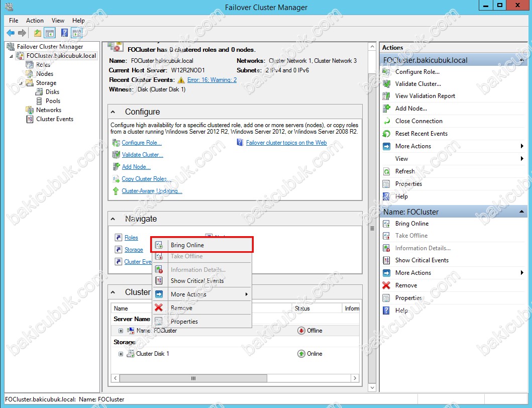This screenshot has width=532, height=408.
Task: Select the 'Cluster Disk 1' row text
Action: pyautogui.click(x=153, y=354)
